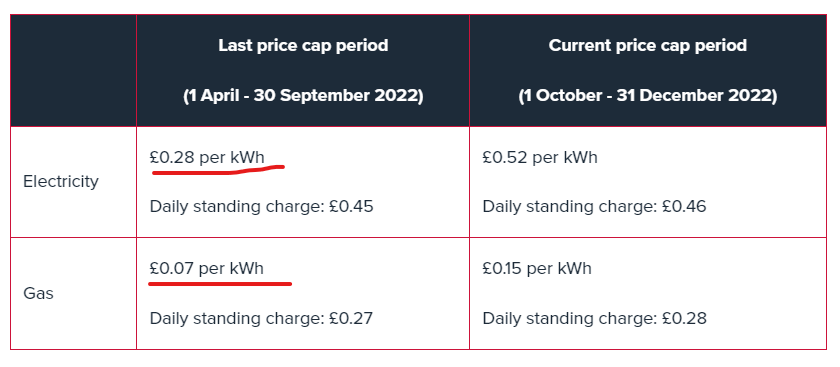Click the £0.52 per kWh electricity rate
840x367 pixels.
tap(540, 158)
